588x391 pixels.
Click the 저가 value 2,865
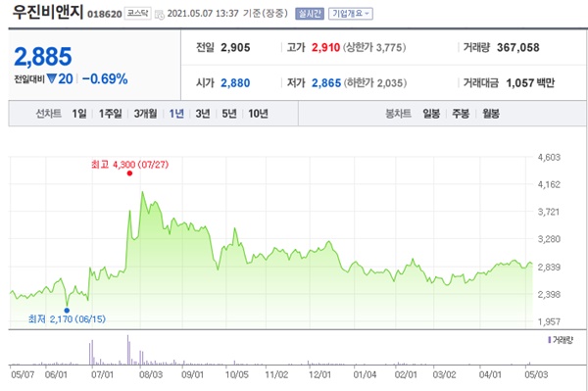click(x=326, y=83)
